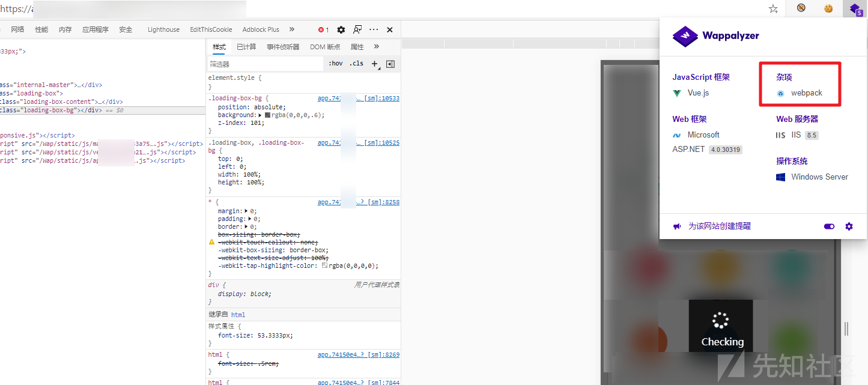This screenshot has width=868, height=385.
Task: Show more styles sidebar tabs chevron
Action: pos(377,47)
